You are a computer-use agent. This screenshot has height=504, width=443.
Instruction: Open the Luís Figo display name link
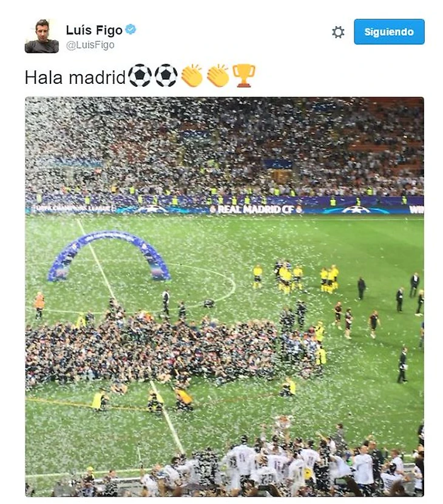point(94,30)
